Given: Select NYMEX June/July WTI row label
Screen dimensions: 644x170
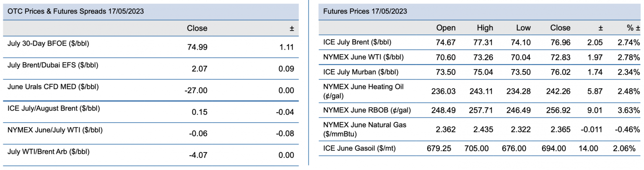Looking at the screenshot, I should tap(55, 129).
